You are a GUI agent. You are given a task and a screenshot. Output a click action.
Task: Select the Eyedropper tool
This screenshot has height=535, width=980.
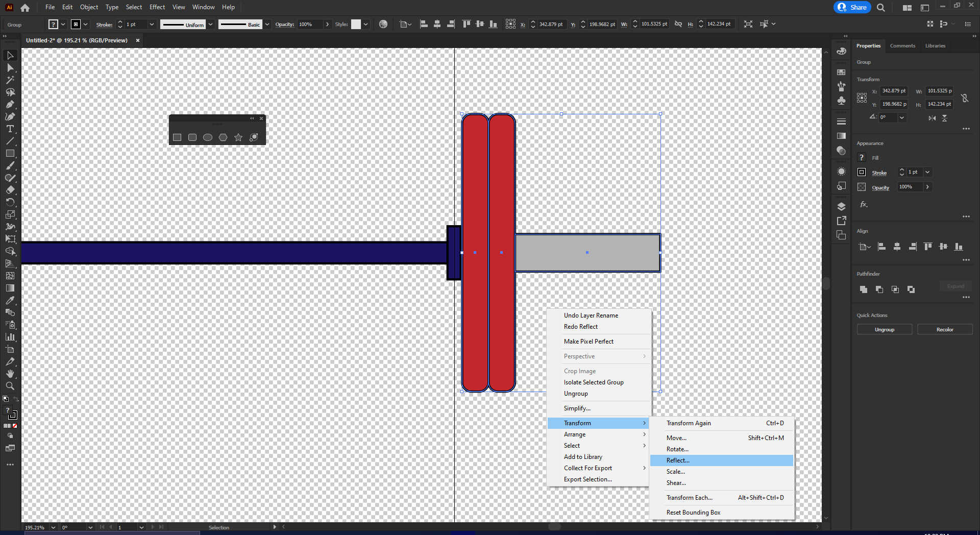(10, 300)
